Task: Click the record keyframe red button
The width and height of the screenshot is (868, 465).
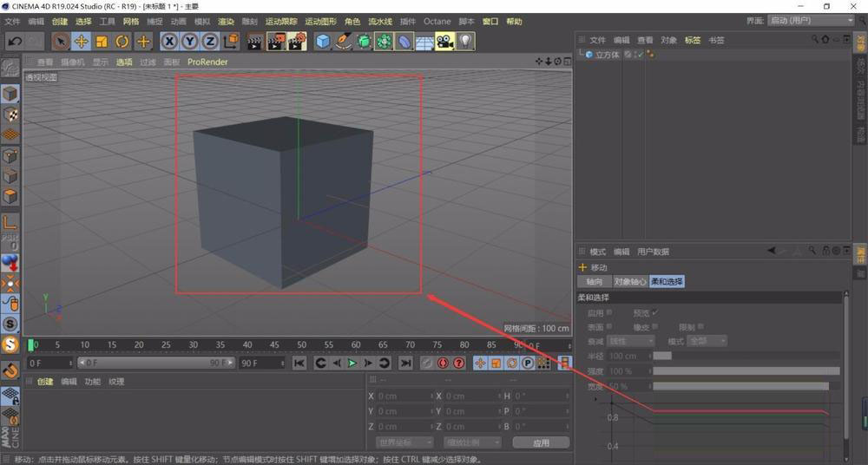Action: 443,363
